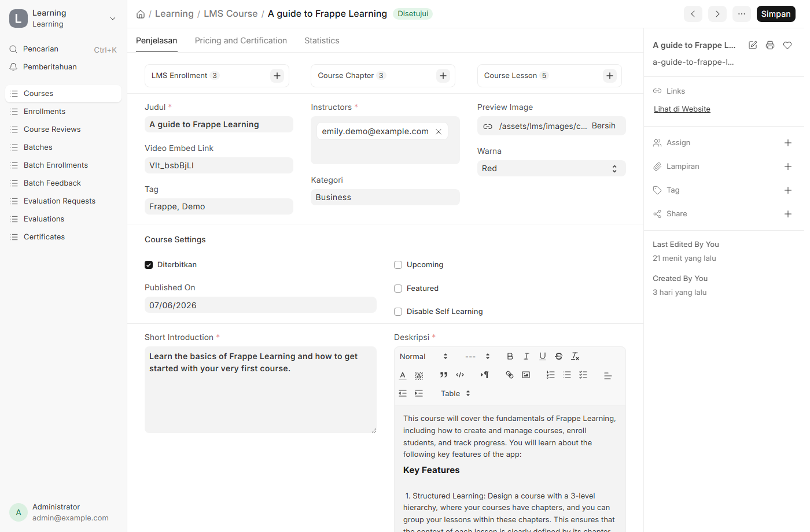
Task: Pick a text color in the editor
Action: 403,375
